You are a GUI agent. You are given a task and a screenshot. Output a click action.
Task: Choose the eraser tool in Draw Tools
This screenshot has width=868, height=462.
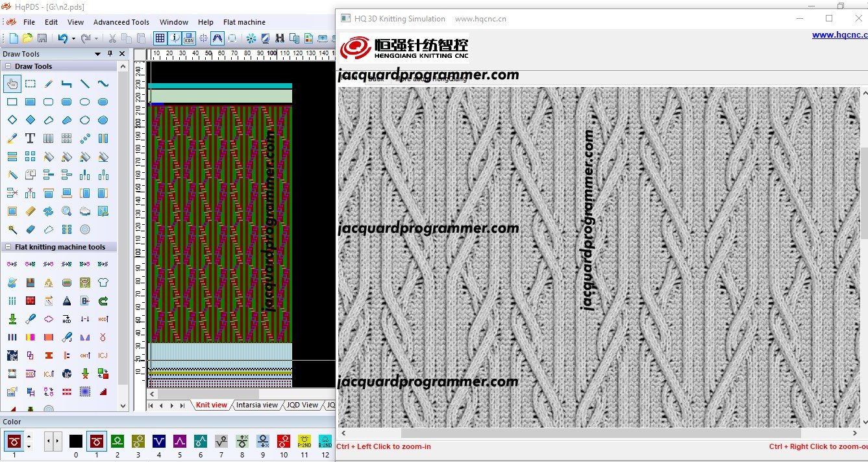click(30, 229)
